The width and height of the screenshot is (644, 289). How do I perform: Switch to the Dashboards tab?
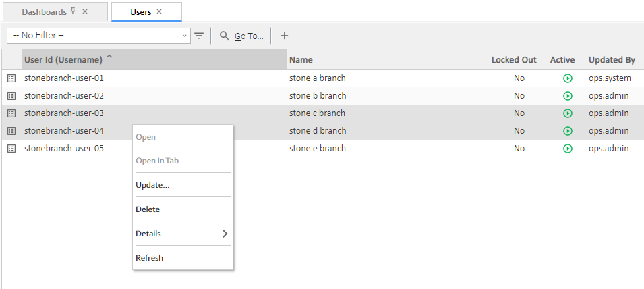point(44,12)
